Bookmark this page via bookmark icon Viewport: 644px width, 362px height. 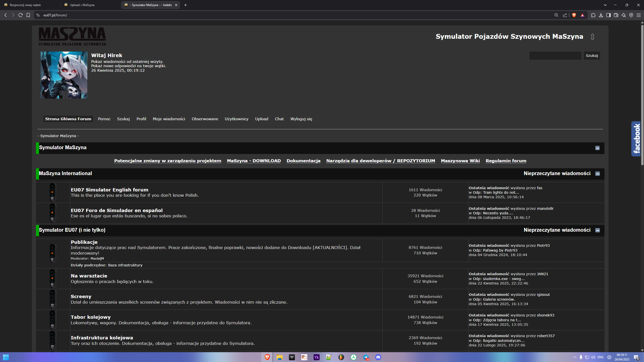pos(28,15)
